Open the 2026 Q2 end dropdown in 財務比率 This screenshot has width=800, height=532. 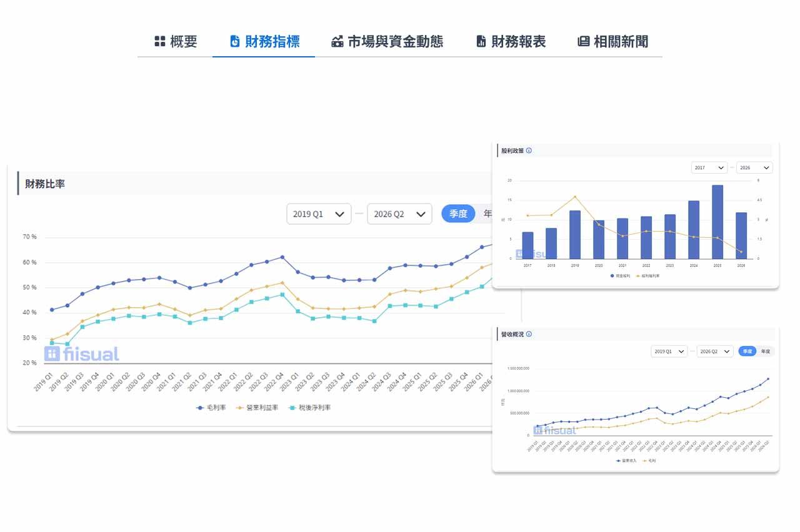(399, 214)
